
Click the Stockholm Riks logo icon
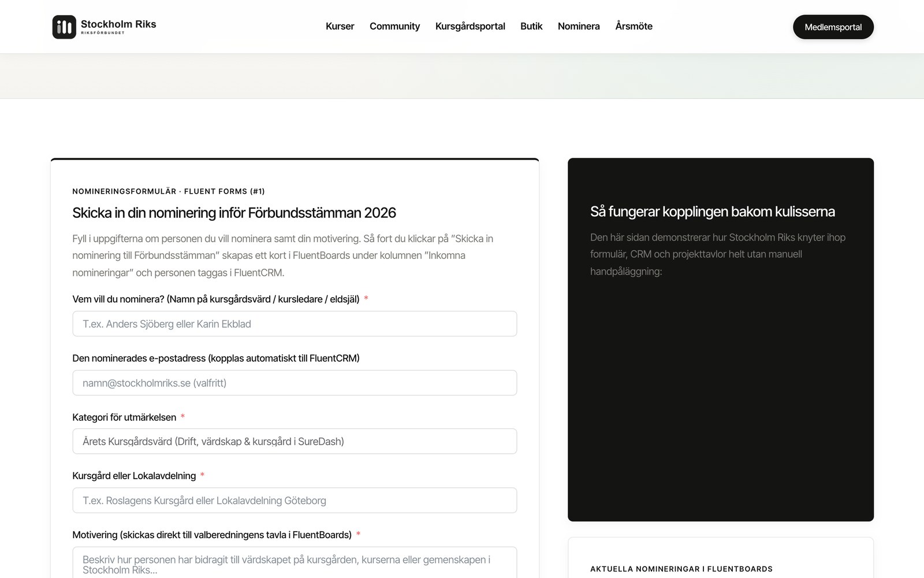pos(64,27)
